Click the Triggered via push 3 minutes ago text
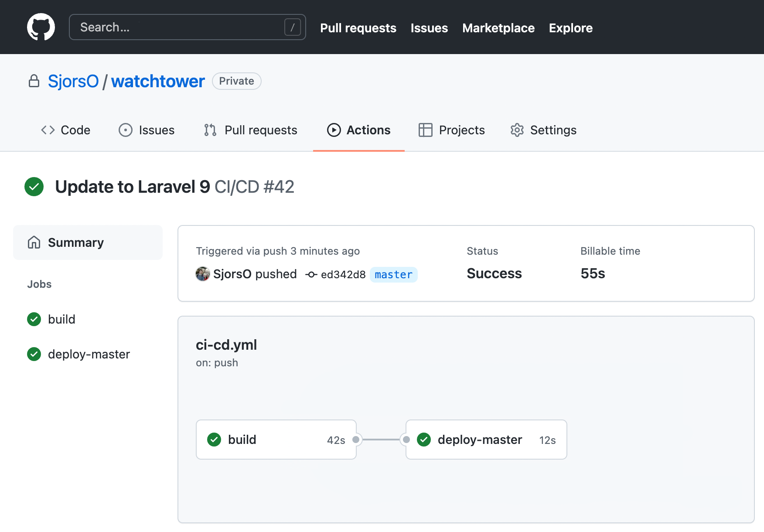The image size is (764, 532). pyautogui.click(x=278, y=251)
